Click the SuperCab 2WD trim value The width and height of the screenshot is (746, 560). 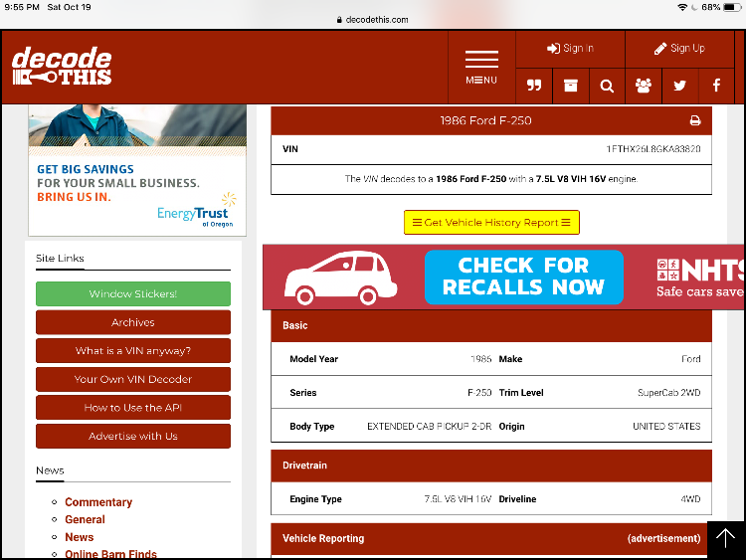[x=669, y=393]
